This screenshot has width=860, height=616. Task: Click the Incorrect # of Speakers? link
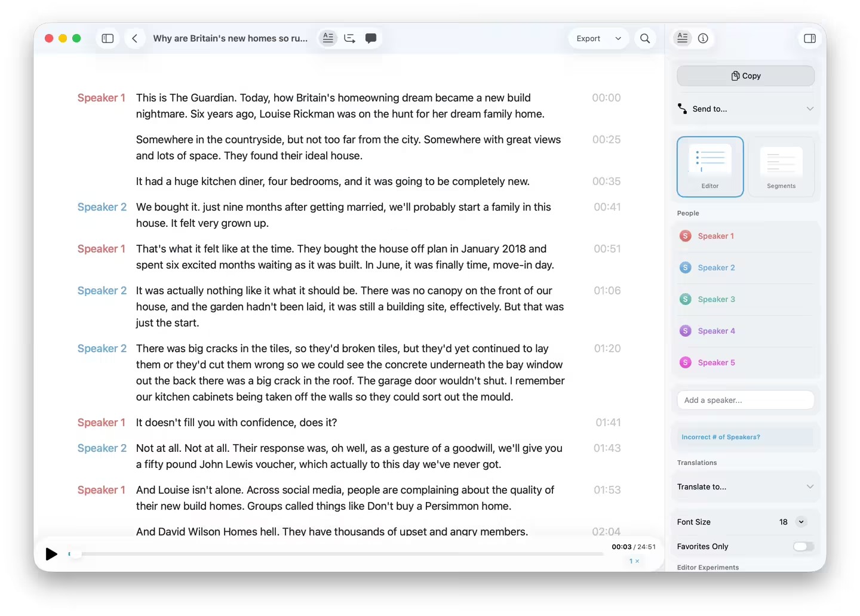[x=721, y=437]
